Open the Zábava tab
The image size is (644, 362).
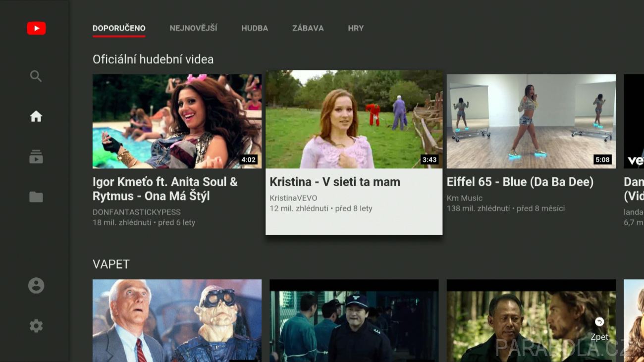(308, 28)
